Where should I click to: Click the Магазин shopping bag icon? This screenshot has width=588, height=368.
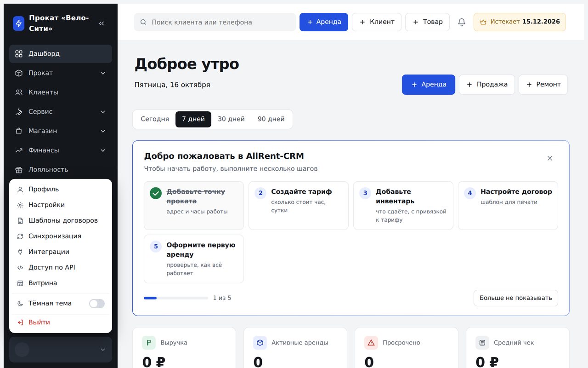19,131
